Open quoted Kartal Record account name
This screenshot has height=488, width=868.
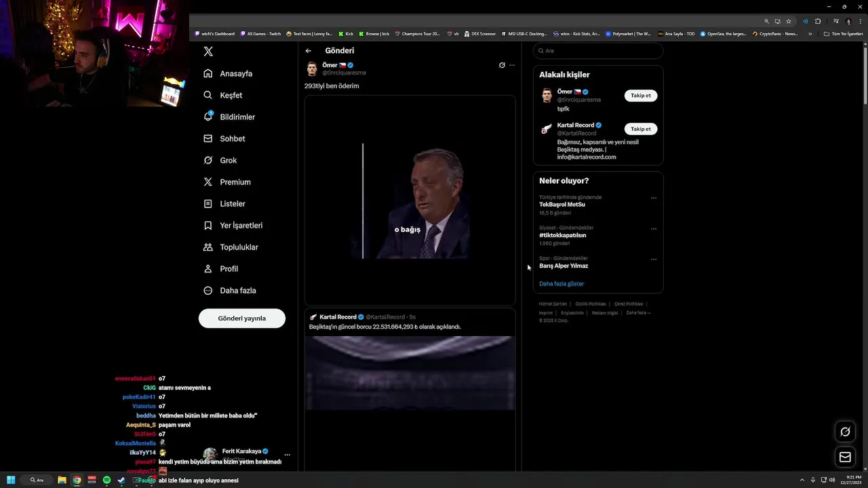point(338,317)
